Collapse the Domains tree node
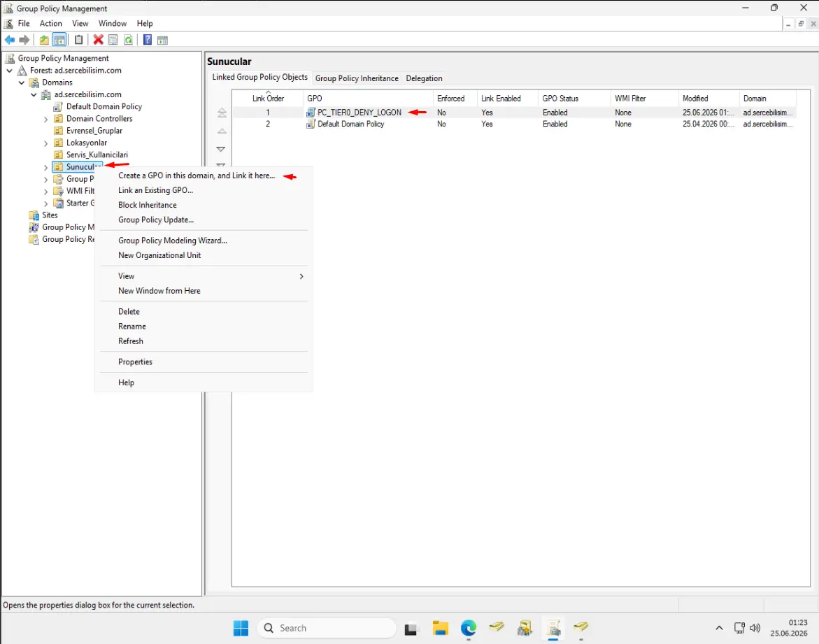 pos(22,83)
